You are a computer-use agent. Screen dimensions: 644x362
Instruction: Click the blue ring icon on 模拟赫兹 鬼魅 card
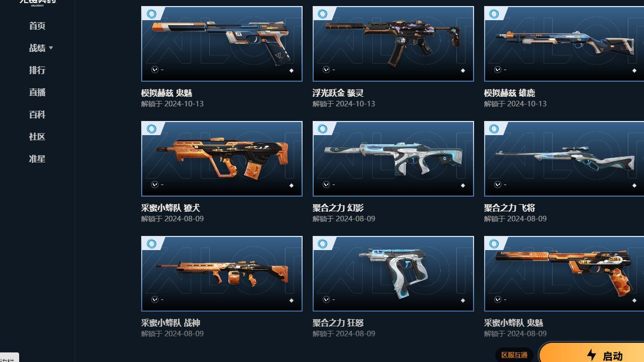pos(151,14)
